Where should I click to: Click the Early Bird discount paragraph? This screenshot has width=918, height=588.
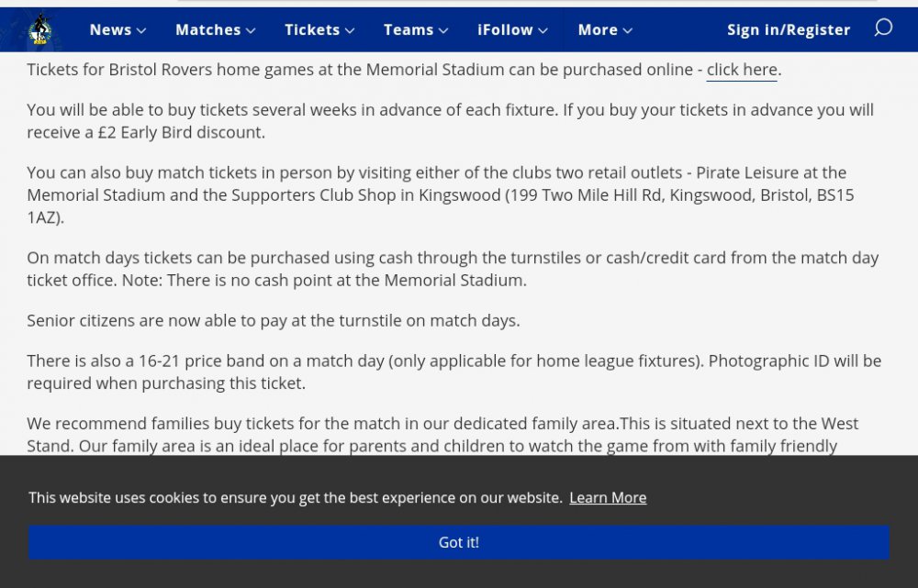point(450,120)
